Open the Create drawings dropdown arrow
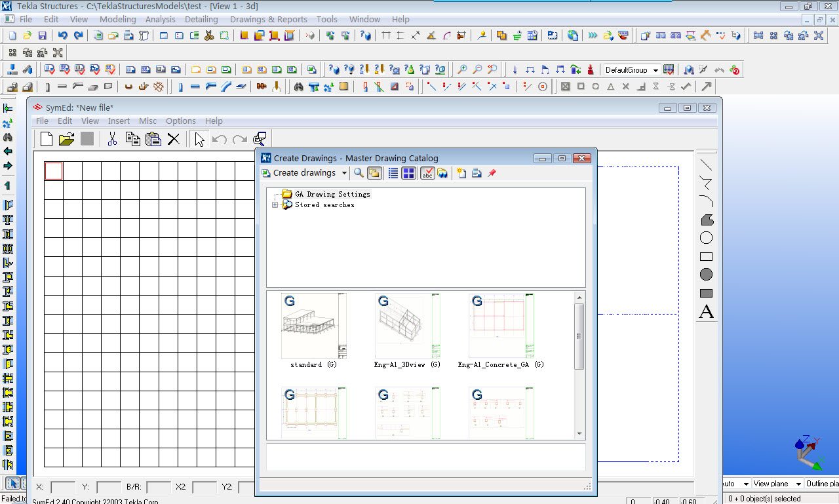 [x=344, y=173]
